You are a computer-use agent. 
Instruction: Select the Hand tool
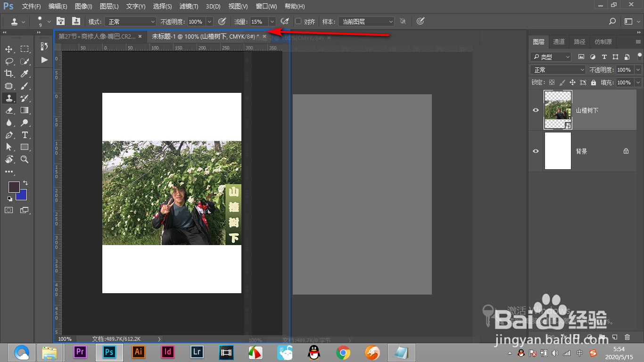[x=9, y=159]
